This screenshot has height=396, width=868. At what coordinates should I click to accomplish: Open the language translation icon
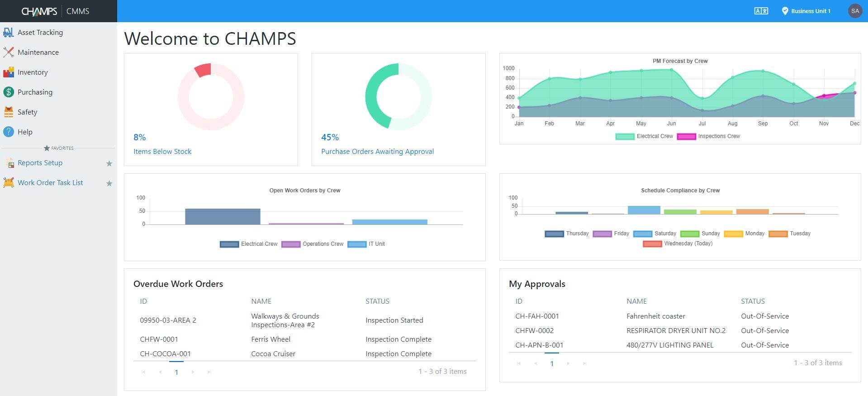pyautogui.click(x=761, y=11)
